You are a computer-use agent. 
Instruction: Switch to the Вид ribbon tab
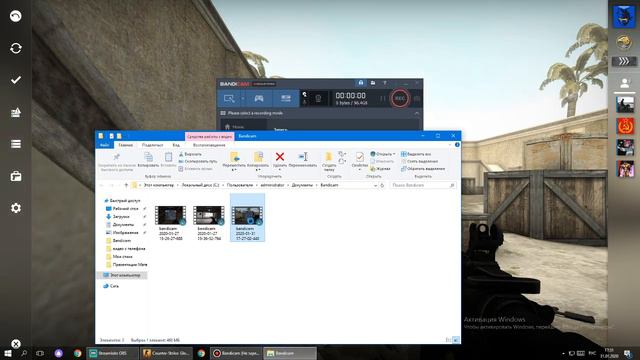pos(176,145)
